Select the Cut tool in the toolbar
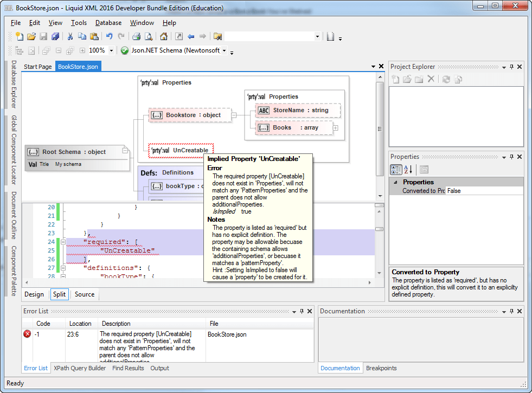This screenshot has width=532, height=393. pos(70,36)
